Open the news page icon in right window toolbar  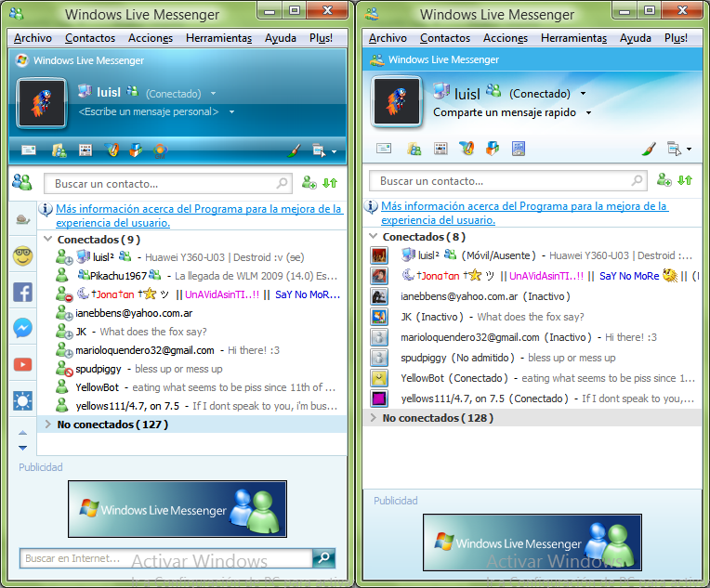[440, 149]
